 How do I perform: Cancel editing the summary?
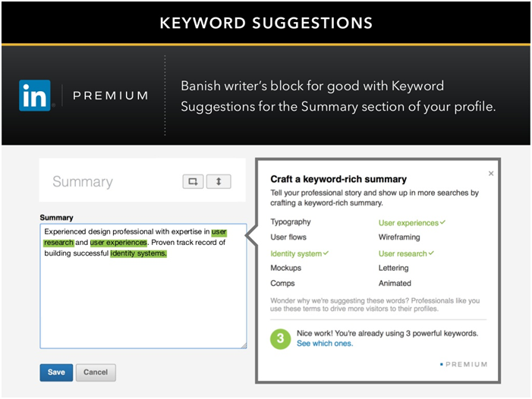96,372
